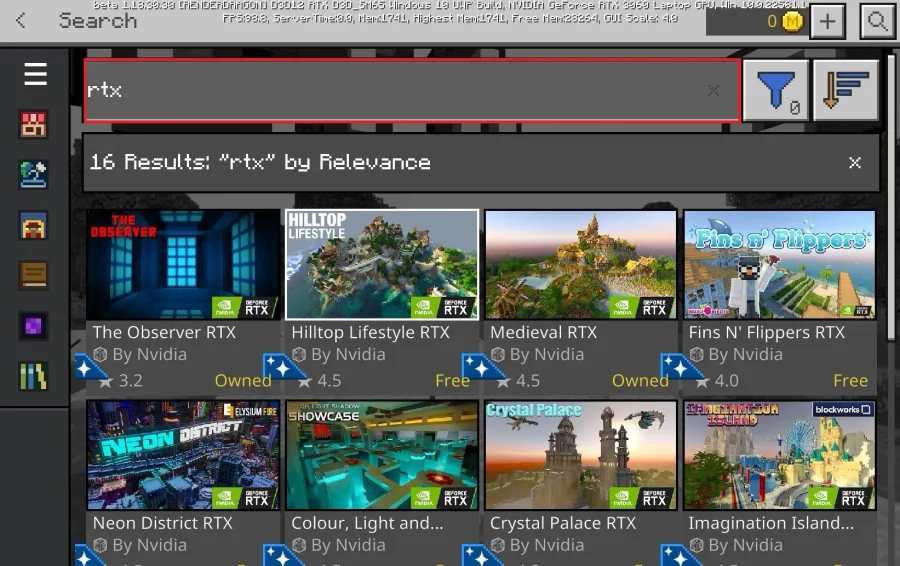Select the title 'Imagination Island...'
This screenshot has width=900, height=566.
(771, 523)
